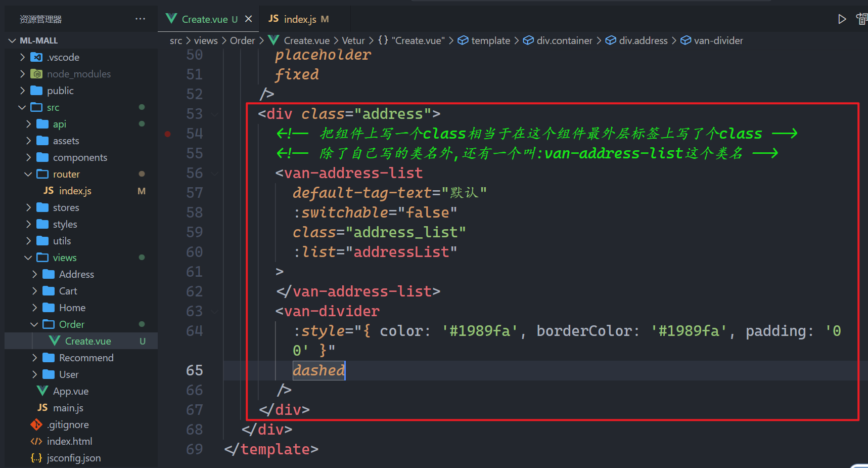Click the Vue icon on Create.vue tab
The image size is (868, 468).
pos(171,19)
